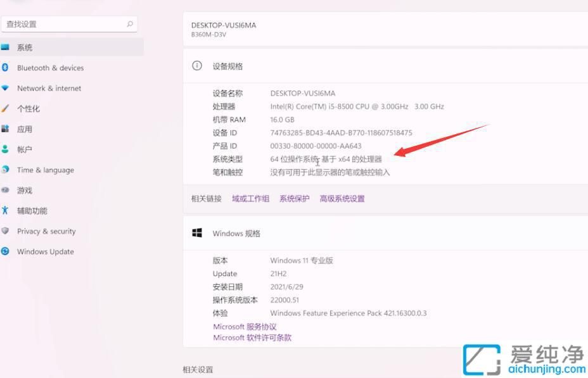
Task: Open Windows Update section
Action: [x=44, y=251]
